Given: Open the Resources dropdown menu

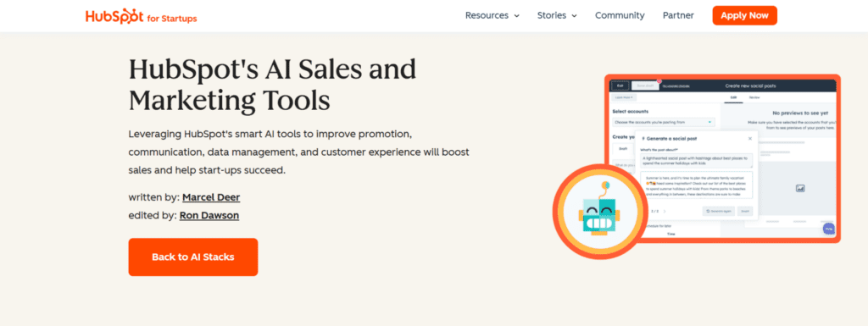Looking at the screenshot, I should point(492,15).
